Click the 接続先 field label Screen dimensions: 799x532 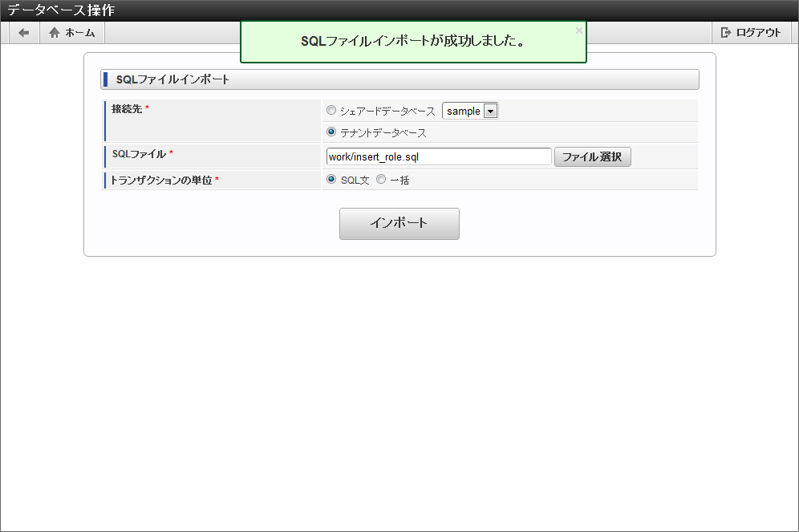click(127, 108)
